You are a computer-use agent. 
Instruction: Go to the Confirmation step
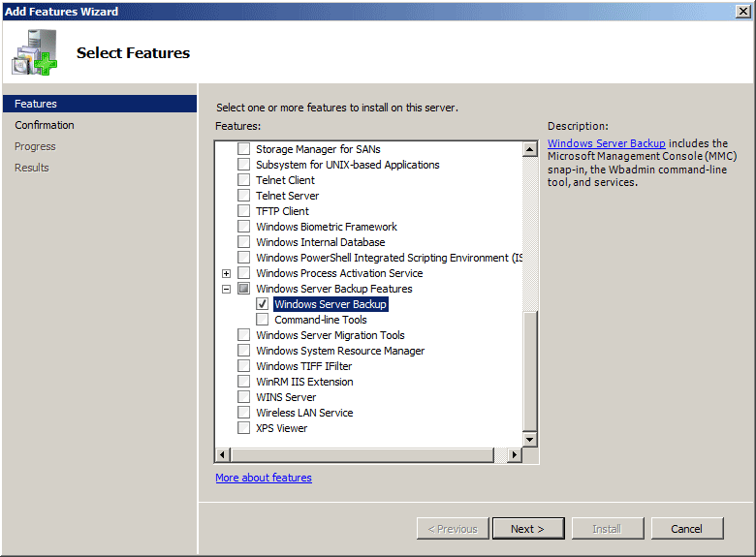[45, 125]
